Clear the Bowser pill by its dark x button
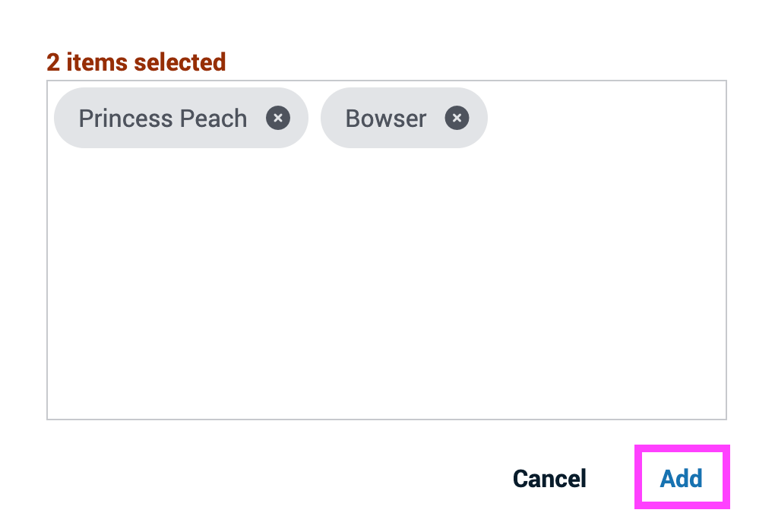The width and height of the screenshot is (775, 532). click(457, 118)
